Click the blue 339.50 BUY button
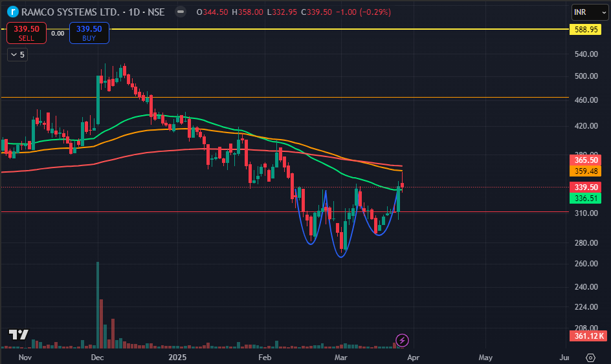The width and height of the screenshot is (611, 364). (x=89, y=33)
